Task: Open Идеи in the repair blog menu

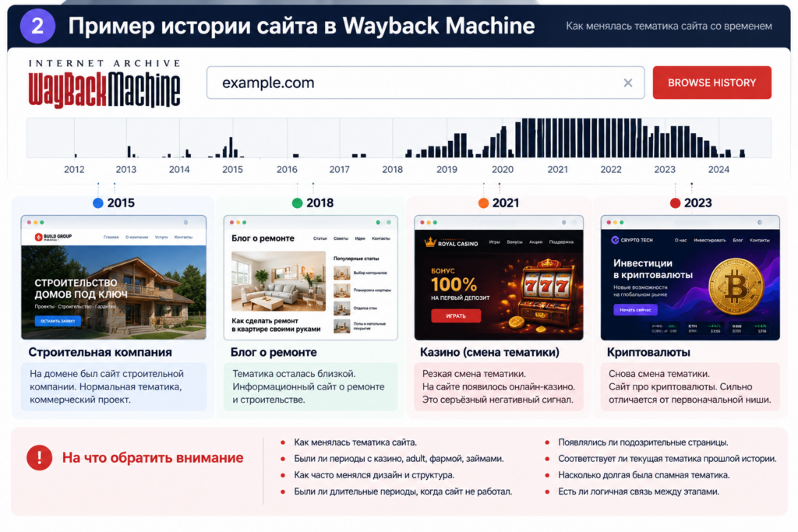Action: pyautogui.click(x=360, y=238)
